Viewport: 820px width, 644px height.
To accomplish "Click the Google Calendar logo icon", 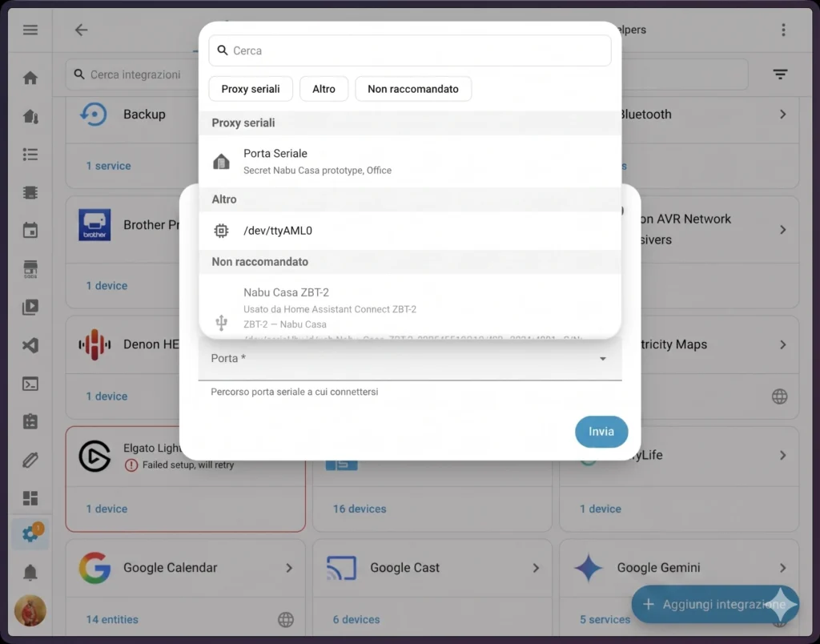I will coord(94,568).
